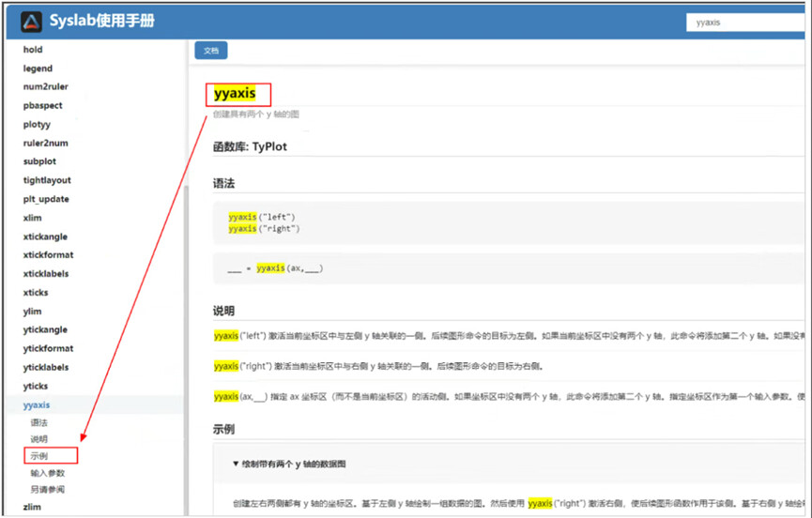Select num2ruler in the sidebar
Image resolution: width=812 pixels, height=518 pixels.
[x=46, y=86]
